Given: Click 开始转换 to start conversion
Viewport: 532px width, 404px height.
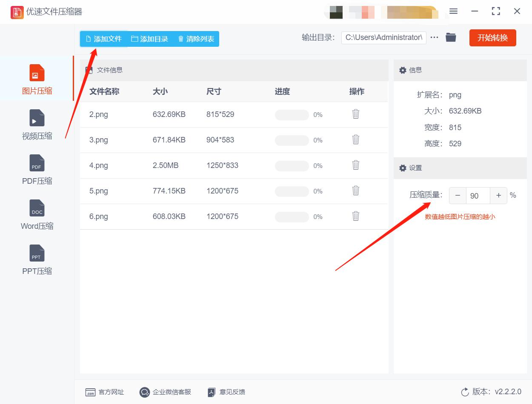Looking at the screenshot, I should (x=492, y=37).
